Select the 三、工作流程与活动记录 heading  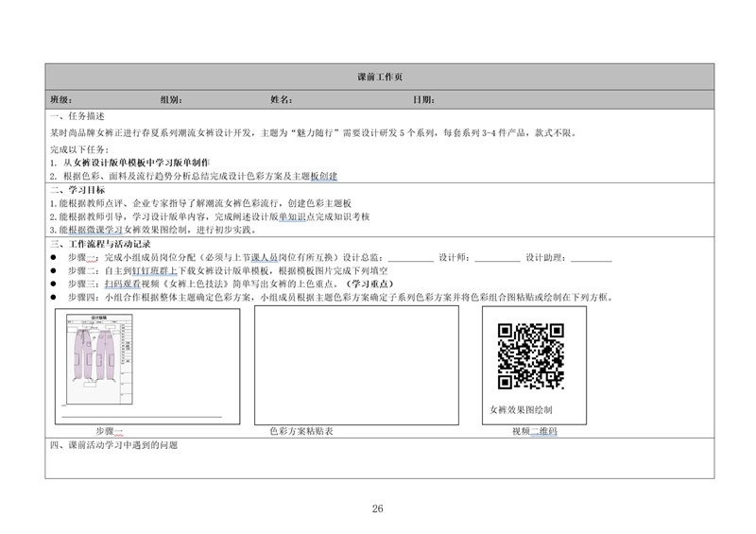coord(100,244)
